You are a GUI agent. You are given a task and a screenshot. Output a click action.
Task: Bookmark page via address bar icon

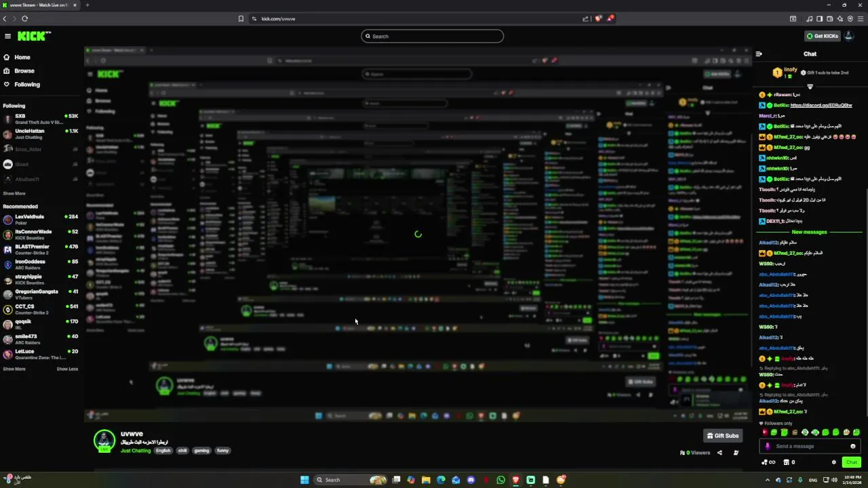(x=241, y=19)
